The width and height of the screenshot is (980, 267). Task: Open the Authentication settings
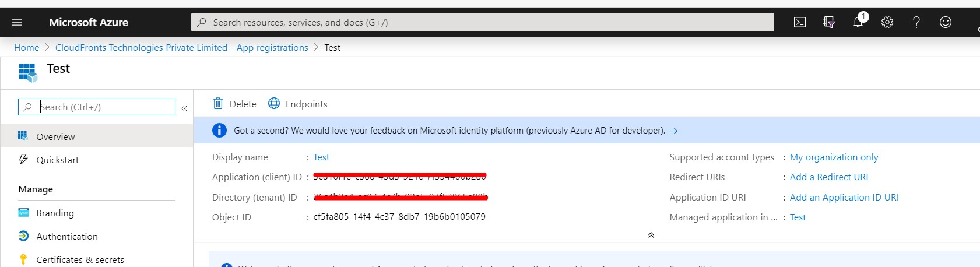tap(67, 236)
